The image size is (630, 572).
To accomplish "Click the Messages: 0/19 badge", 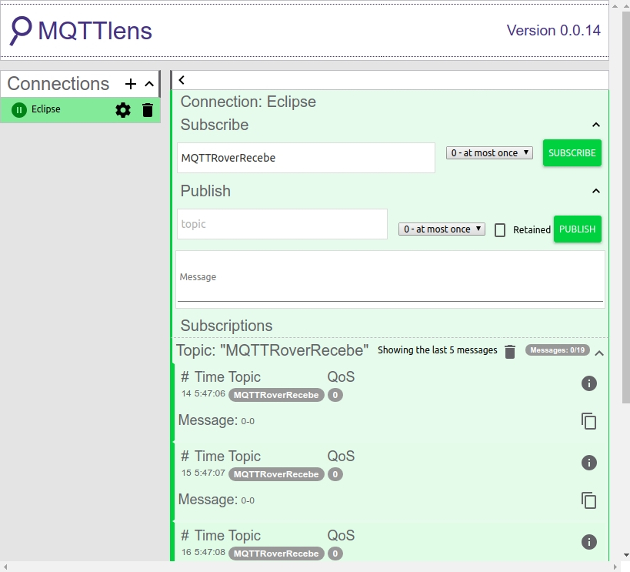I will point(557,350).
